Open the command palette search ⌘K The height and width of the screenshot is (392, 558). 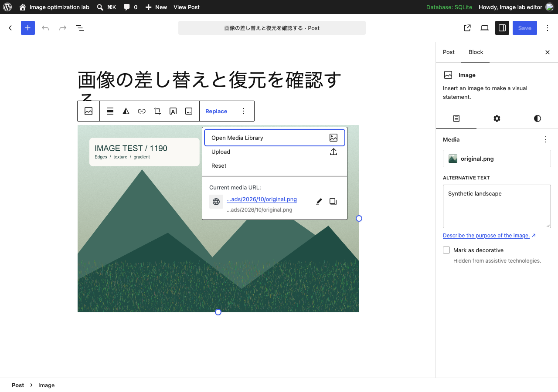point(106,7)
